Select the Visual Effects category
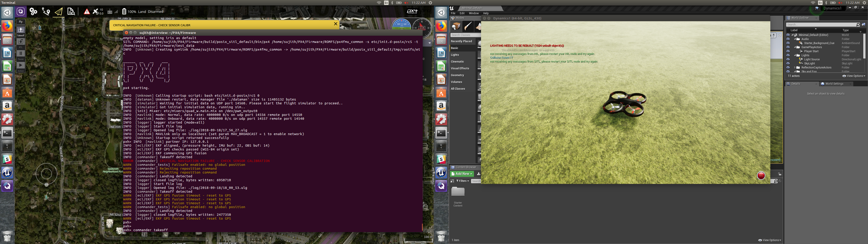 tap(460, 68)
